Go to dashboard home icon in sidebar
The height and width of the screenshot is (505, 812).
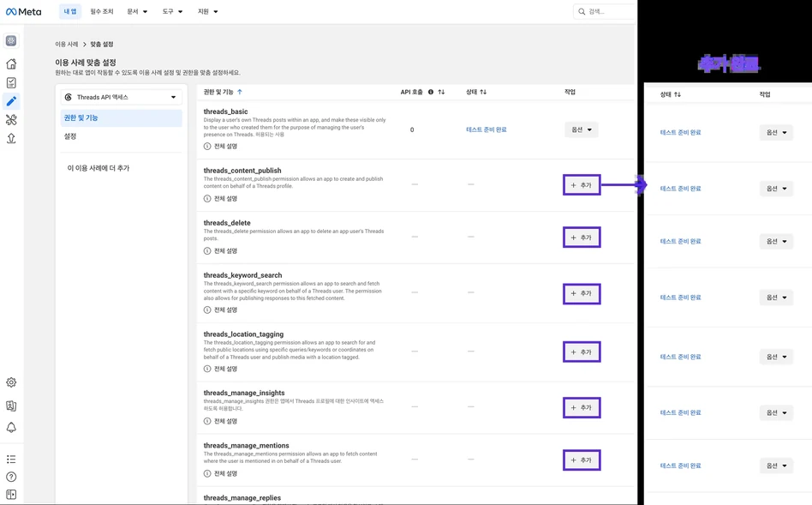pyautogui.click(x=11, y=63)
